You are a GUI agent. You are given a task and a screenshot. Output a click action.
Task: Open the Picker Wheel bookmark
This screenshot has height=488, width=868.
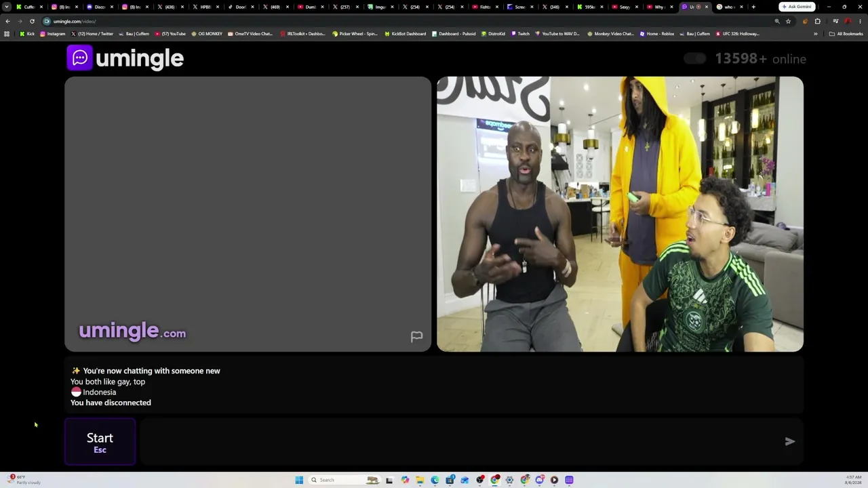click(355, 33)
